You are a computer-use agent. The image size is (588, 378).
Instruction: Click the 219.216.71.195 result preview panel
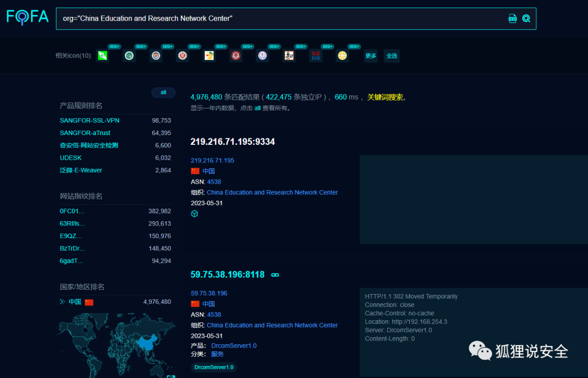[474, 199]
